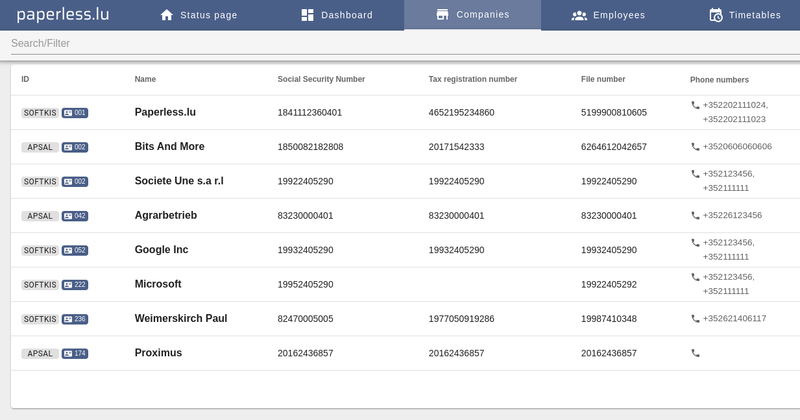Select the Microsoft company row

[405, 284]
